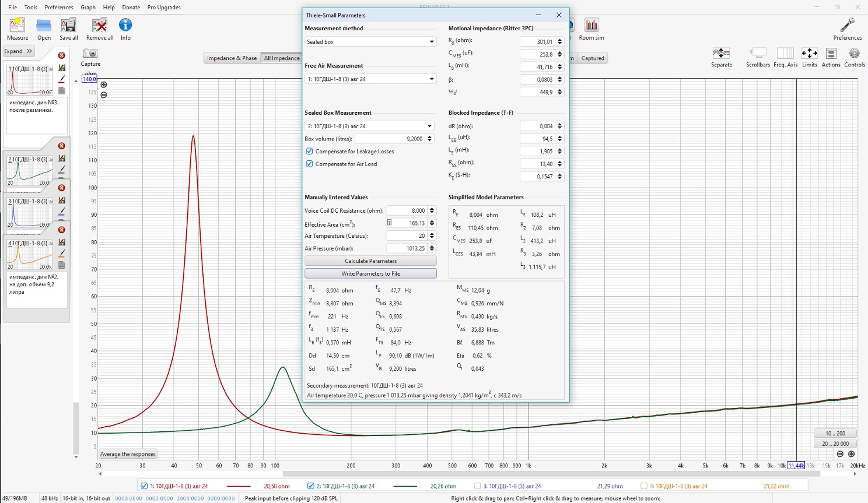The height and width of the screenshot is (503, 868).
Task: Open the Tools menu
Action: point(31,8)
